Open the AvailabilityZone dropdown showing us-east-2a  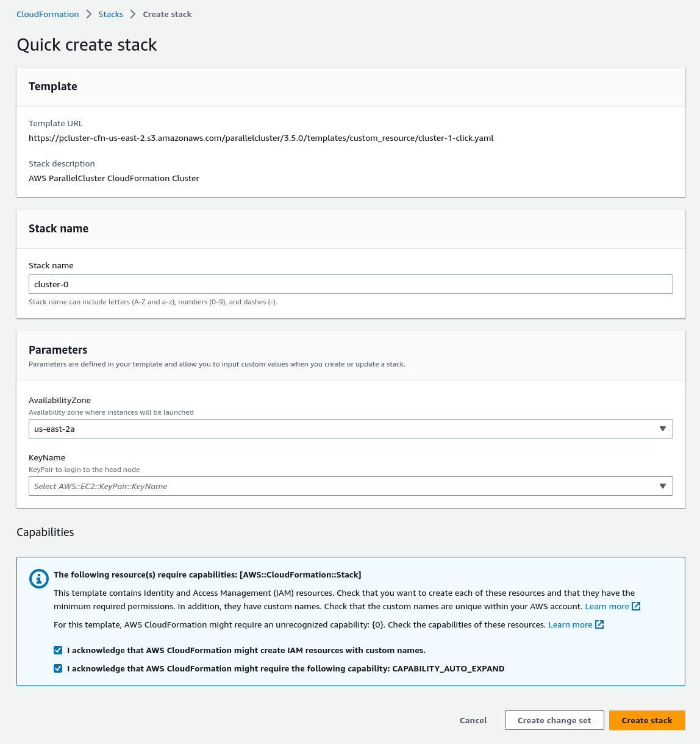351,429
